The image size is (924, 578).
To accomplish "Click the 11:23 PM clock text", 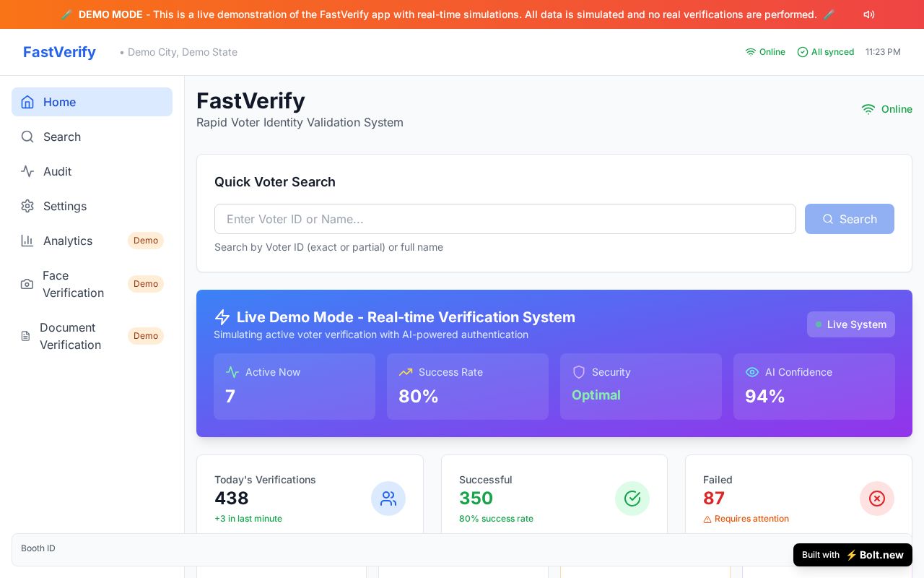I will (x=883, y=52).
